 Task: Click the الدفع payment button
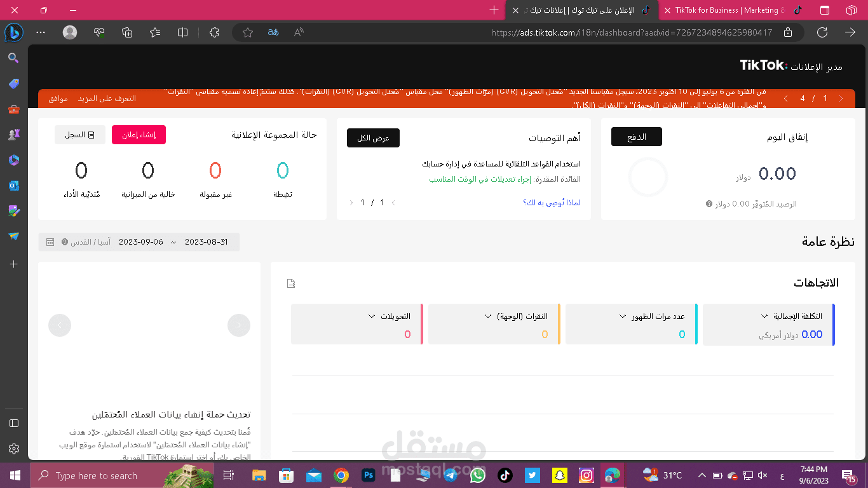coord(637,137)
